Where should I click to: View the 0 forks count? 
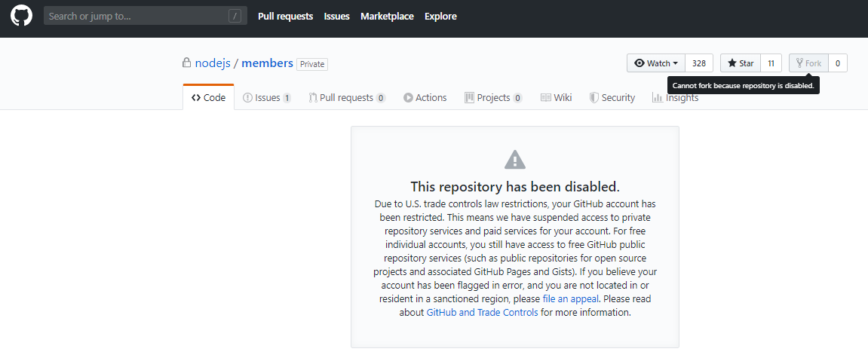tap(838, 63)
